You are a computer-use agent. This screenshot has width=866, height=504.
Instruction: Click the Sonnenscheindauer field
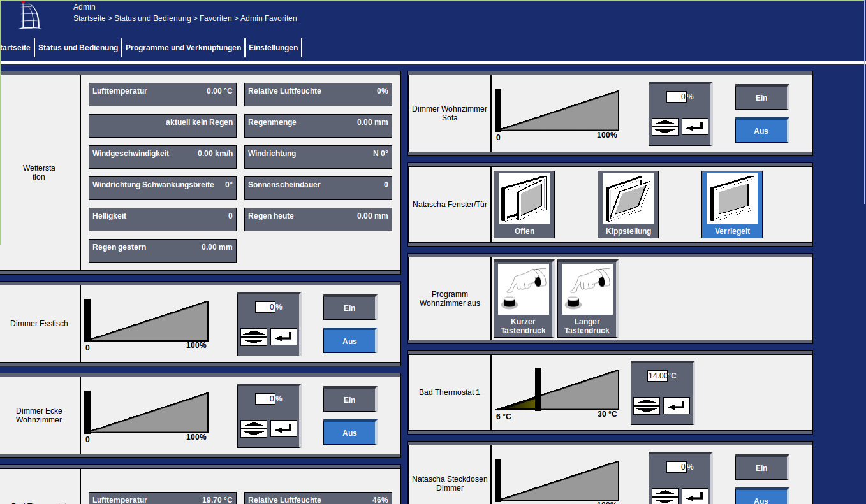click(318, 188)
